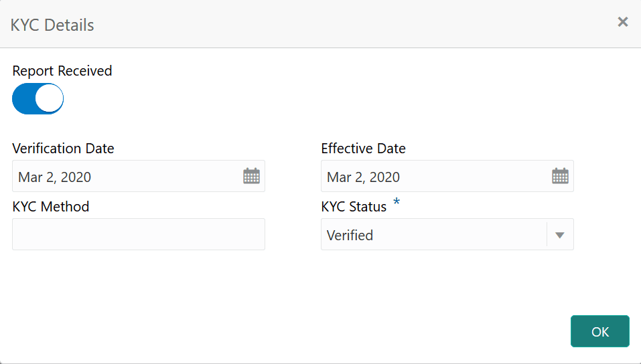This screenshot has height=364, width=641.
Task: Click the white knob of Report Received switch
Action: 49,99
